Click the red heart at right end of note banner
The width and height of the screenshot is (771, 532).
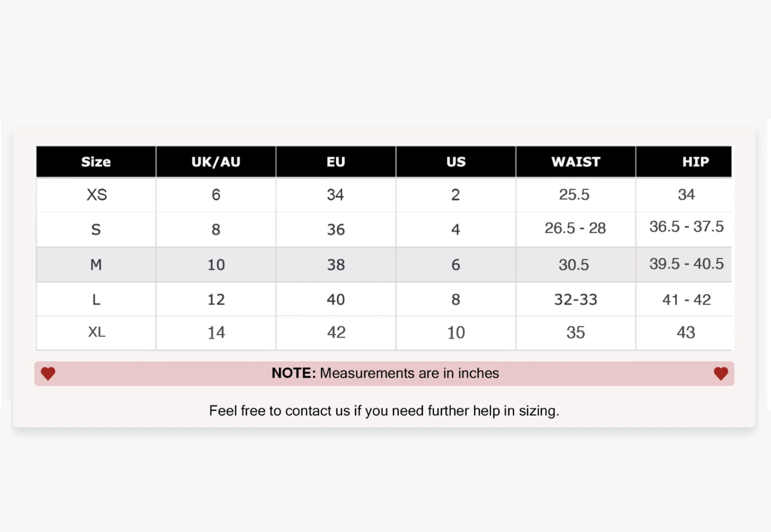[720, 373]
